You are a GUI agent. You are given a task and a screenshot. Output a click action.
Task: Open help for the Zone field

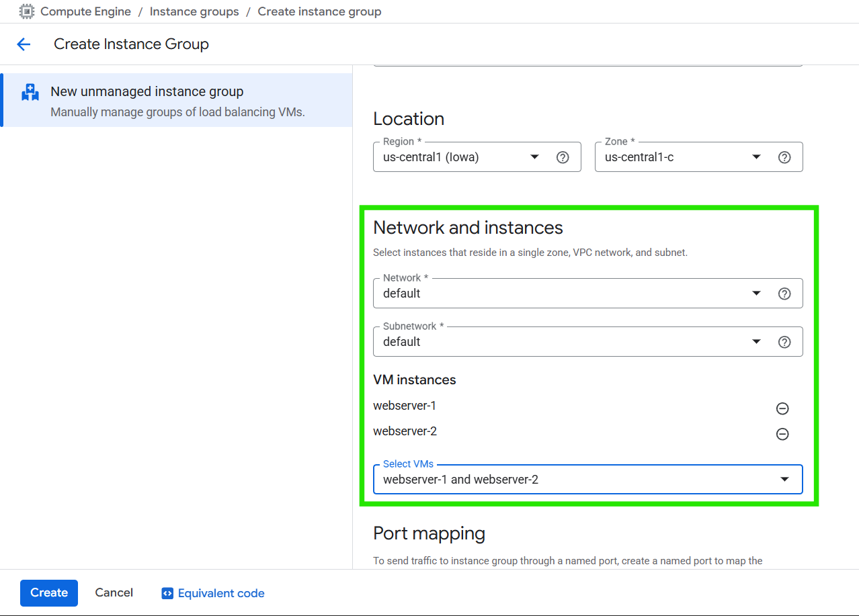click(x=784, y=157)
